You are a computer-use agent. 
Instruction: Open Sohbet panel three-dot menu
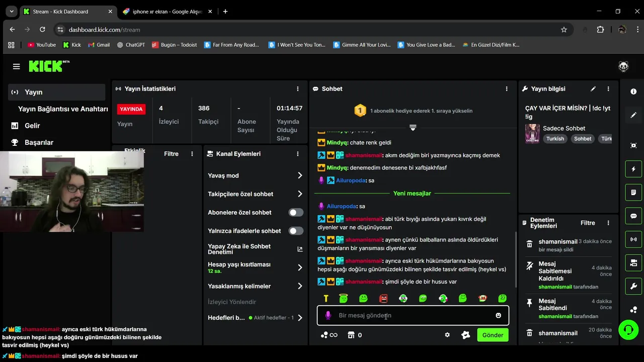click(x=507, y=88)
